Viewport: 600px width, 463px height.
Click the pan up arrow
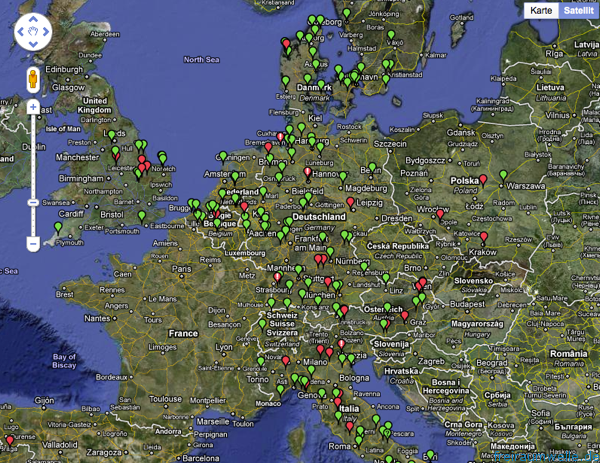click(32, 20)
